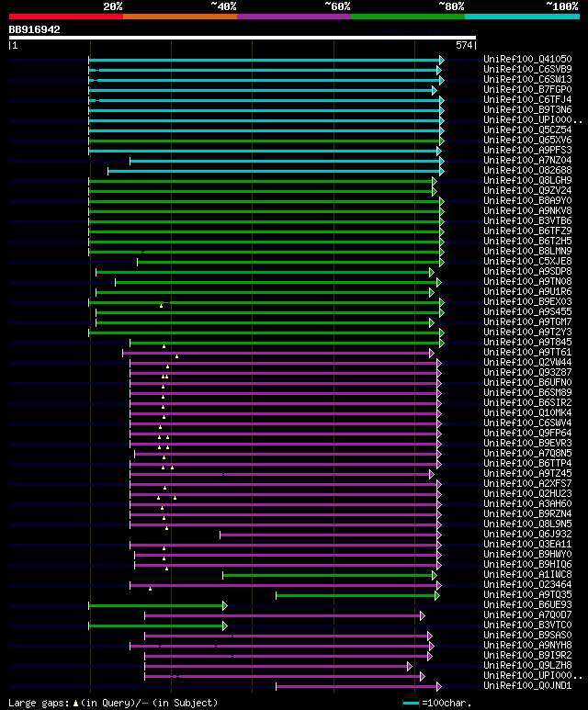This screenshot has height=710, width=588.
Task: Select hit label UniRef100_Q8LGH9
Action: coord(527,180)
